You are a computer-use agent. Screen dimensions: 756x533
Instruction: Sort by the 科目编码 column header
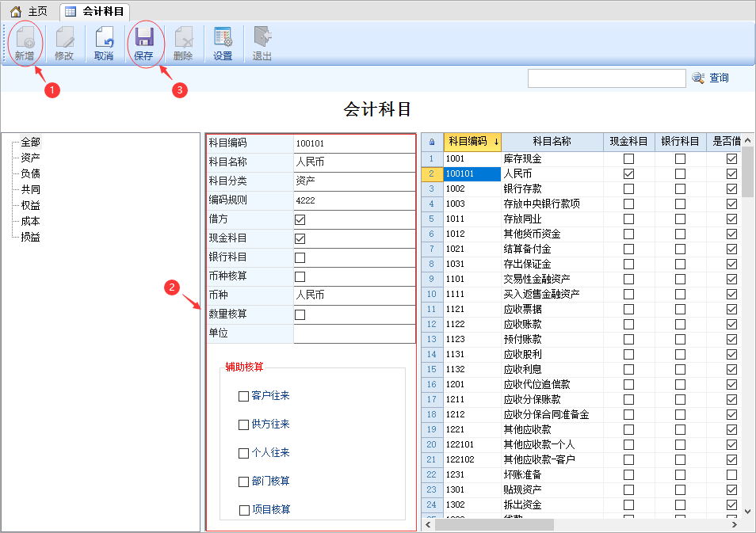[472, 142]
